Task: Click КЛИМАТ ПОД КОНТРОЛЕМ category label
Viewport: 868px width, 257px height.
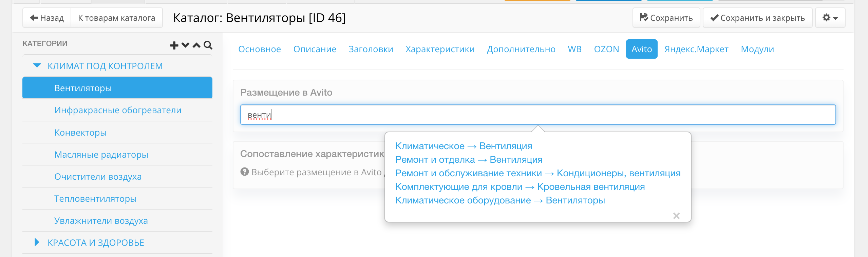Action: (x=105, y=66)
